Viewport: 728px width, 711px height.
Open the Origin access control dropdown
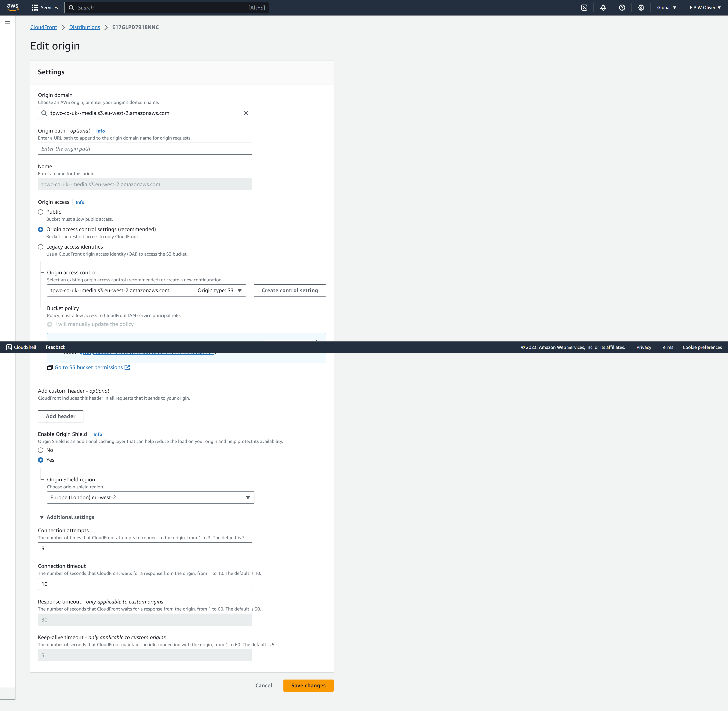(146, 290)
